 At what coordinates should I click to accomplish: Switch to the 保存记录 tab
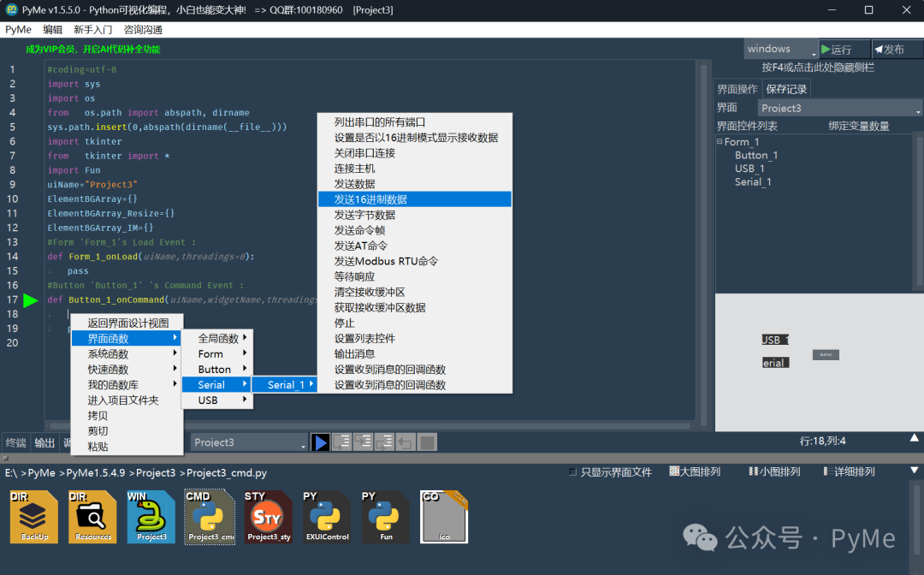785,88
